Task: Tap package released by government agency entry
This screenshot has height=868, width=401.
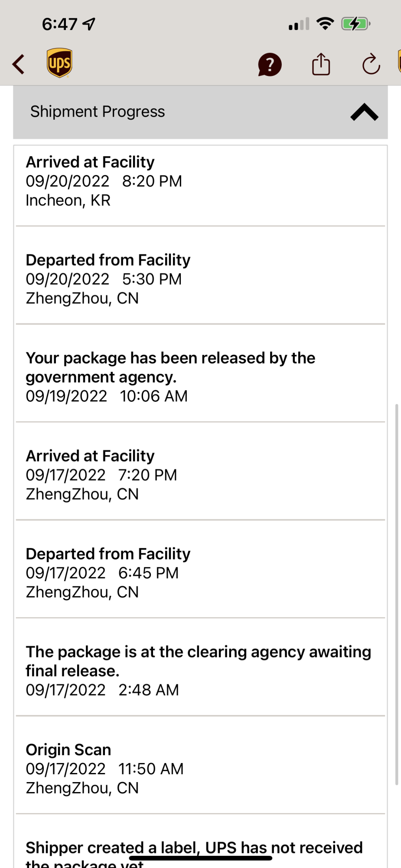Action: point(200,373)
